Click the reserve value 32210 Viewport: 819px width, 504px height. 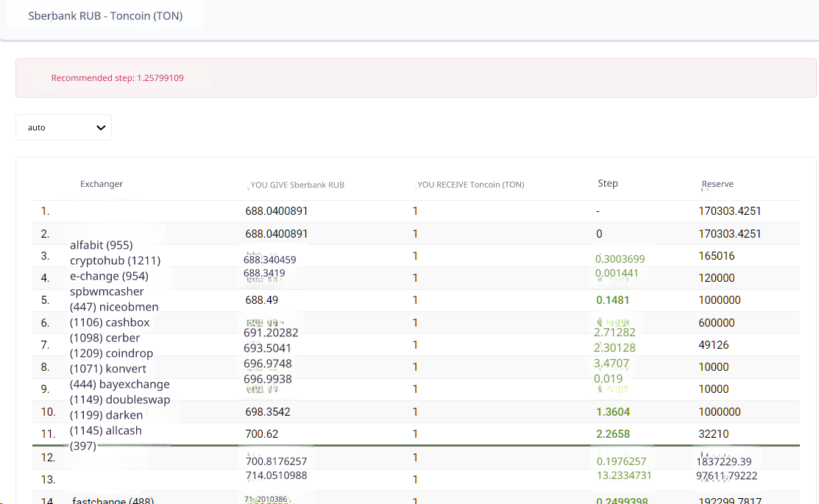point(713,434)
